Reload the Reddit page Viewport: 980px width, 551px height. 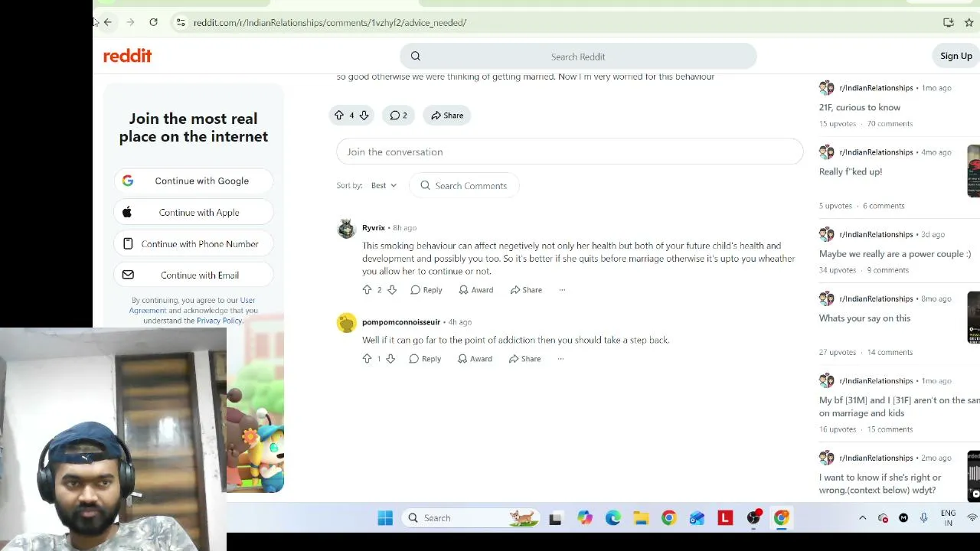(153, 22)
